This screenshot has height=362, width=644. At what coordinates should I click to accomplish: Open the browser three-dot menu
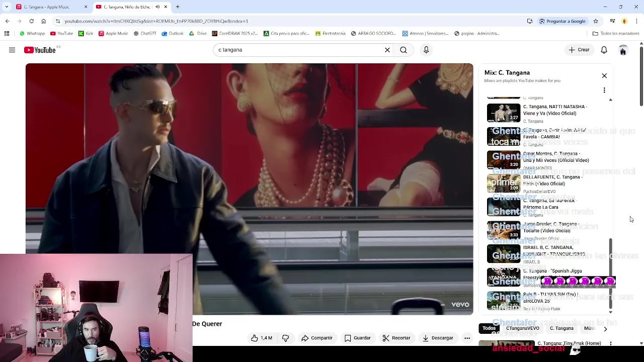click(637, 21)
